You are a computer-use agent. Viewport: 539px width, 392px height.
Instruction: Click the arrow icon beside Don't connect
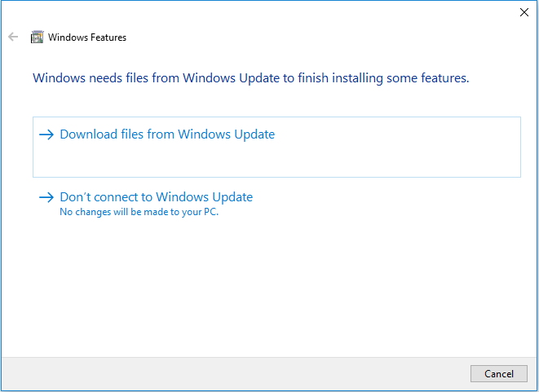(46, 197)
